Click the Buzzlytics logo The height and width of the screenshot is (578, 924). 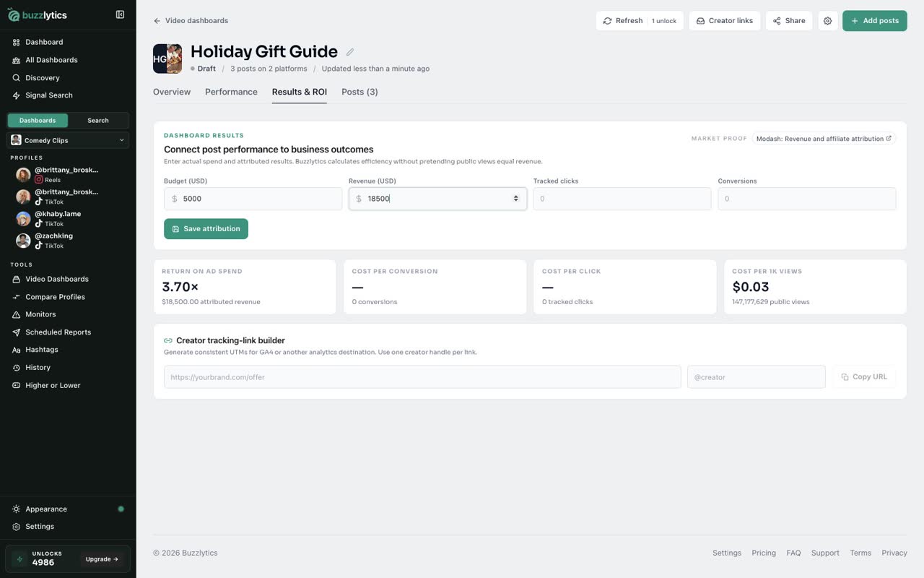click(38, 14)
